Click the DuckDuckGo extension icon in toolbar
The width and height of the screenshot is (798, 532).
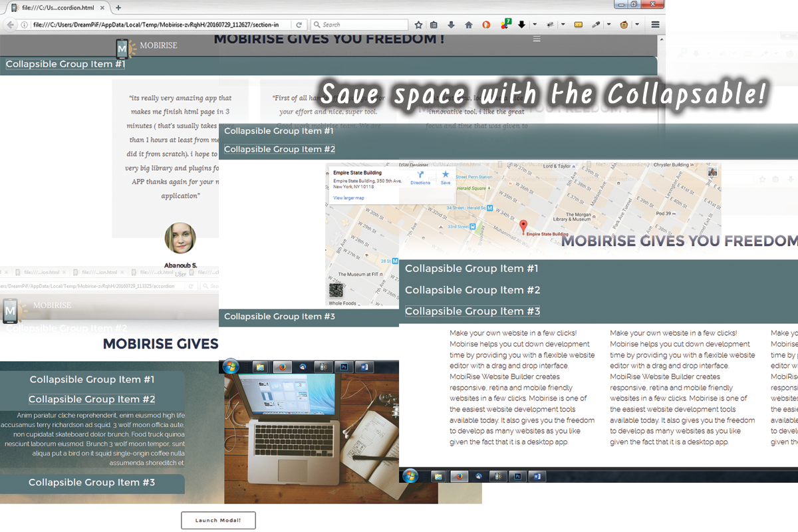[x=486, y=25]
